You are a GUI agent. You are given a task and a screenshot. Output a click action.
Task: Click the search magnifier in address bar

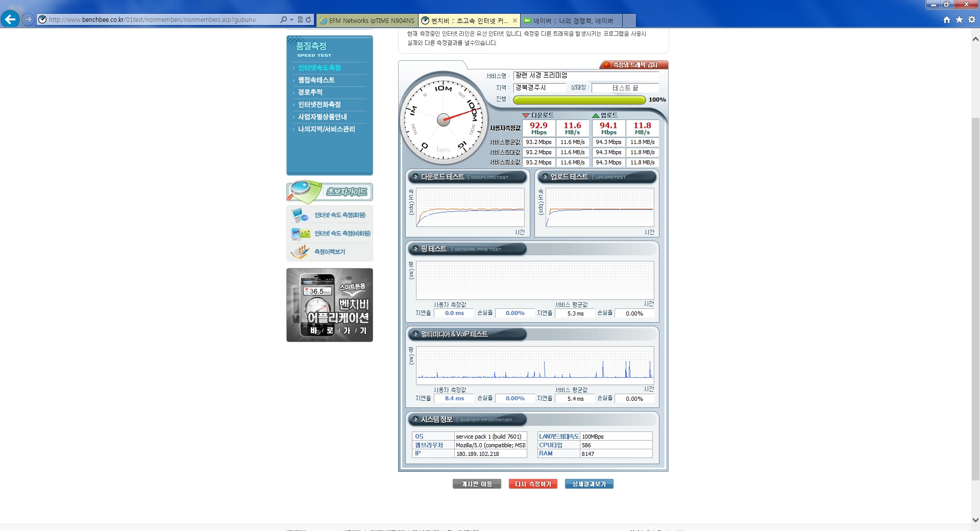click(x=283, y=19)
